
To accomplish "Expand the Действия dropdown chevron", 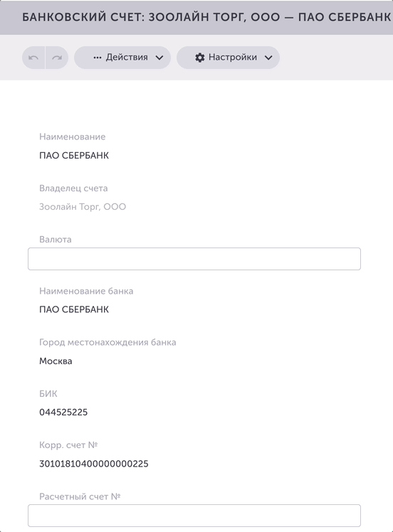I will click(159, 58).
